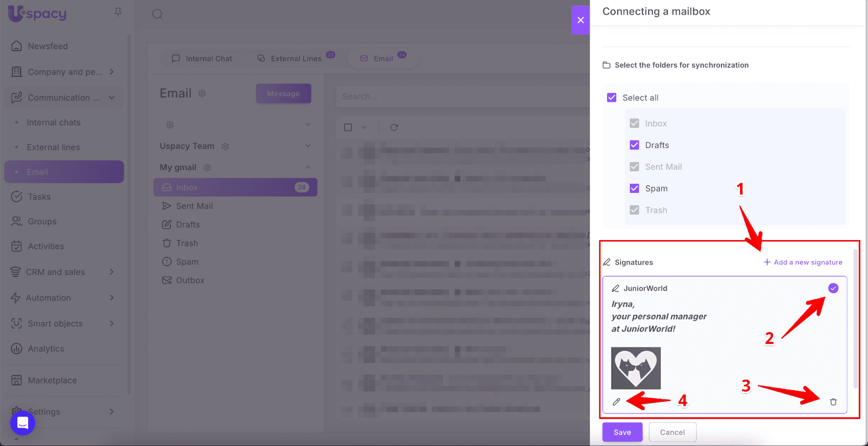868x446 pixels.
Task: Open Newsfeed in the sidebar
Action: point(48,46)
